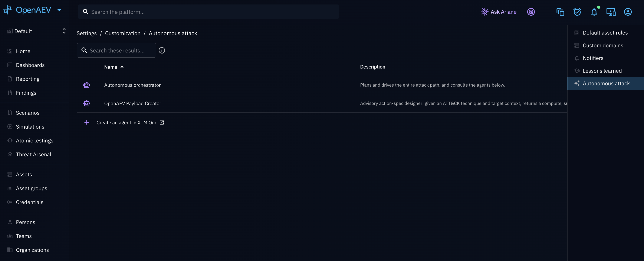Click the Autonomous orchestrator robot icon
This screenshot has height=261, width=644.
coord(86,85)
